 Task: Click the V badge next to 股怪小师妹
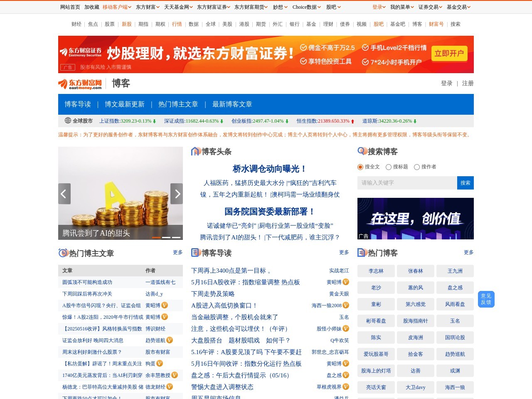[346, 328]
